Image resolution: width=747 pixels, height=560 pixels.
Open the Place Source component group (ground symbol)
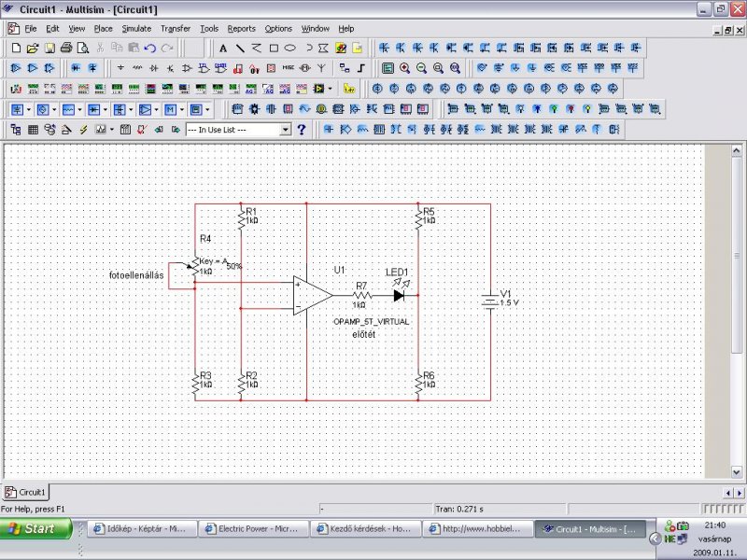(120, 68)
